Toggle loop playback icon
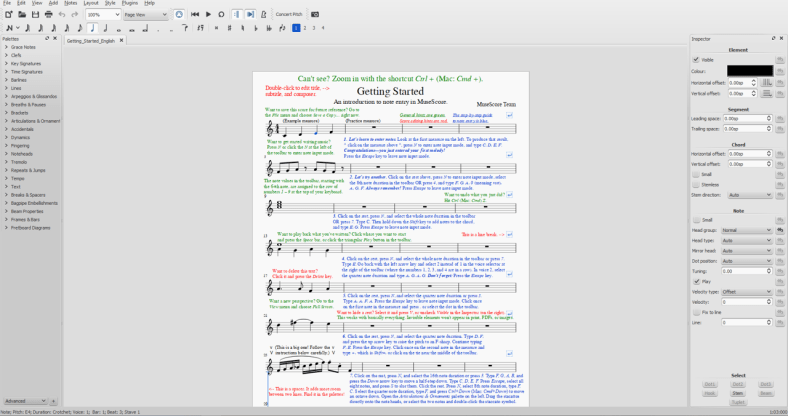788x416 pixels. (x=222, y=15)
